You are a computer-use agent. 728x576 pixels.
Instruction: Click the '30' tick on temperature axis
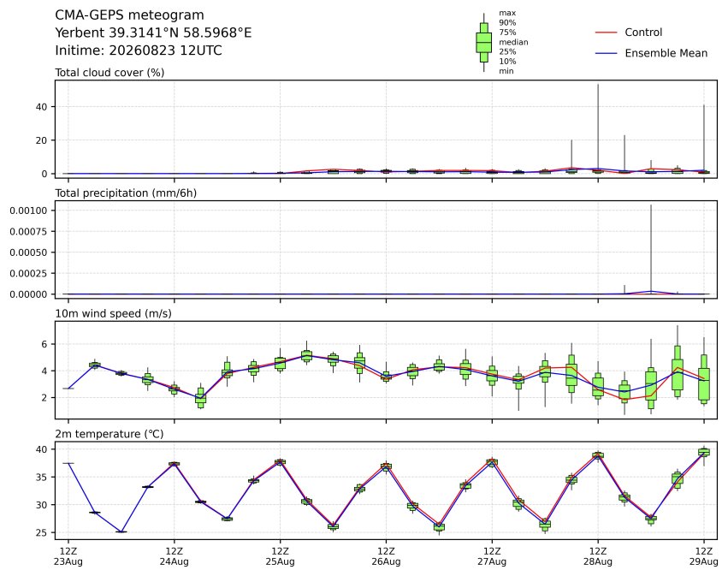[42, 505]
